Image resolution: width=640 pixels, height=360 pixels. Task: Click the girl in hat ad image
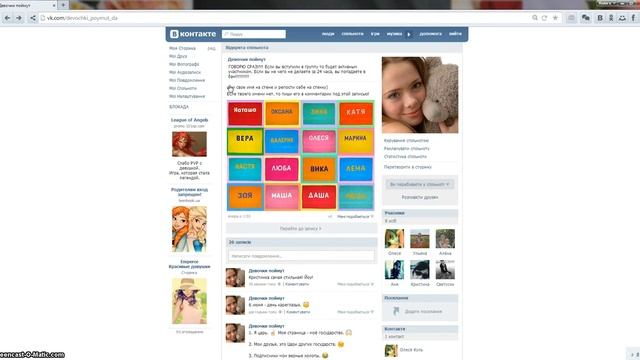189,301
